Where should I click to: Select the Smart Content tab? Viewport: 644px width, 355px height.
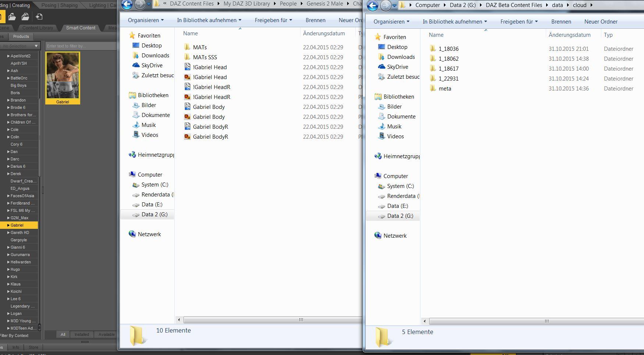(81, 28)
